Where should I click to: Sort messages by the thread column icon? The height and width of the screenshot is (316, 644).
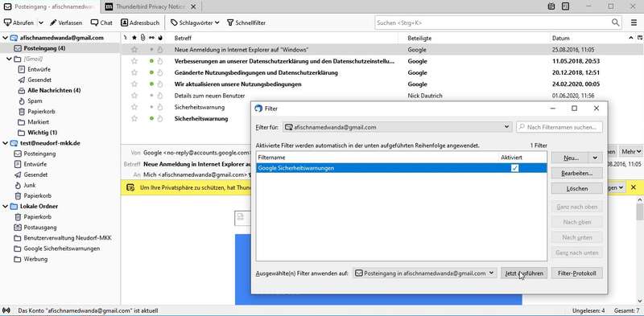(126, 38)
